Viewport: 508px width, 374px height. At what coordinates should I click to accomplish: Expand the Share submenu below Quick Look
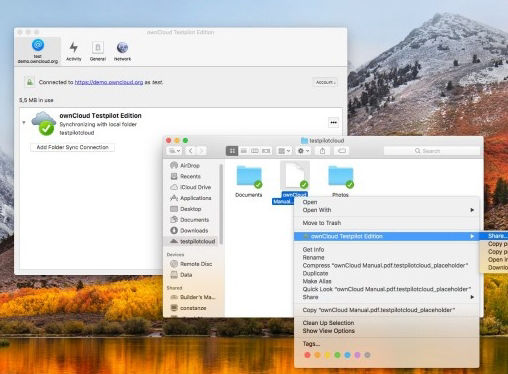pos(387,297)
